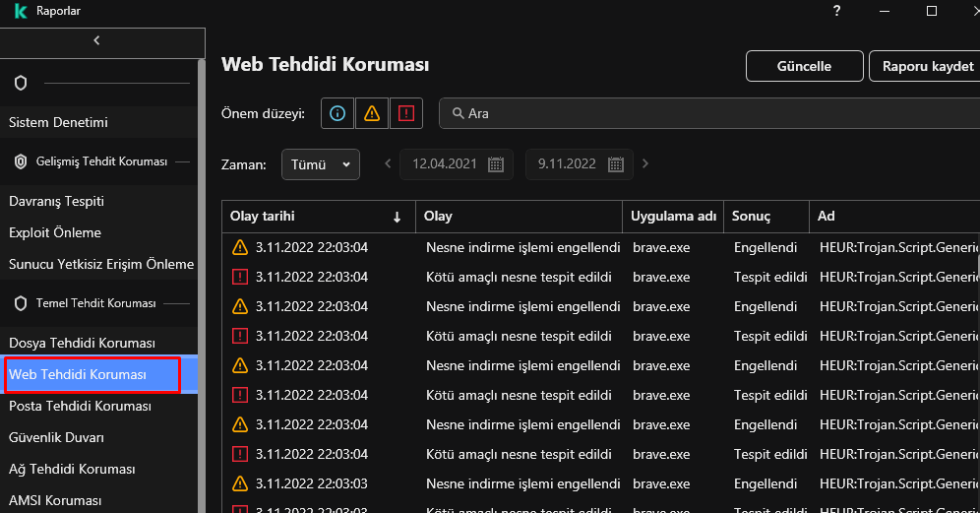This screenshot has height=513, width=980.
Task: Click the Gelişmiş Tehdit Koruması section header
Action: [101, 161]
